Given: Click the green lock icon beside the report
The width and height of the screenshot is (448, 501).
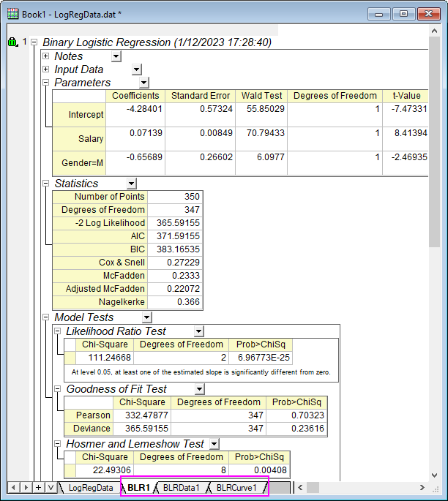Looking at the screenshot, I should tap(12, 42).
